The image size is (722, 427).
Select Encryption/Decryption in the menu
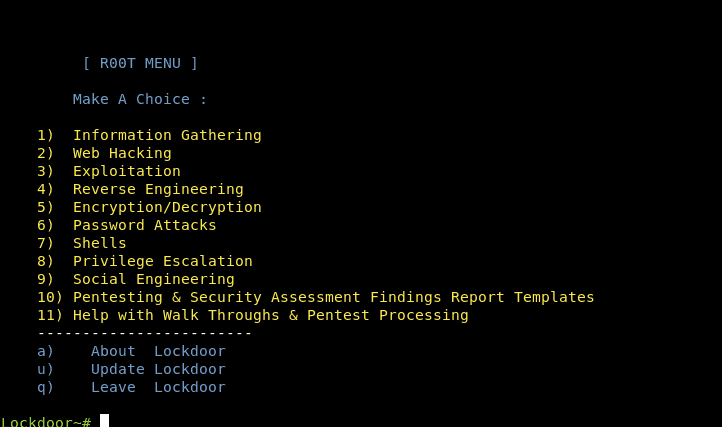point(167,207)
